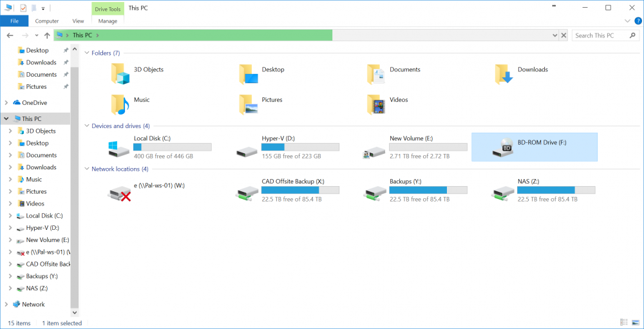The width and height of the screenshot is (644, 329).
Task: Switch to large icons view in status bar
Action: pos(636,323)
